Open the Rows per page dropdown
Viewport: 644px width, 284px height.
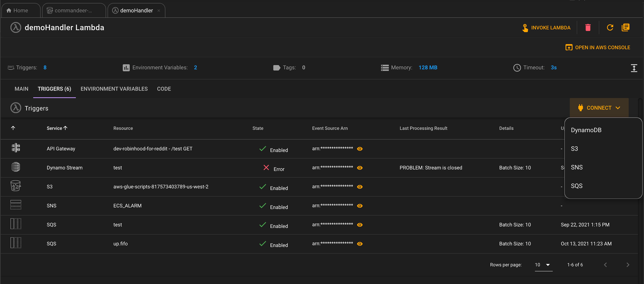pyautogui.click(x=544, y=265)
